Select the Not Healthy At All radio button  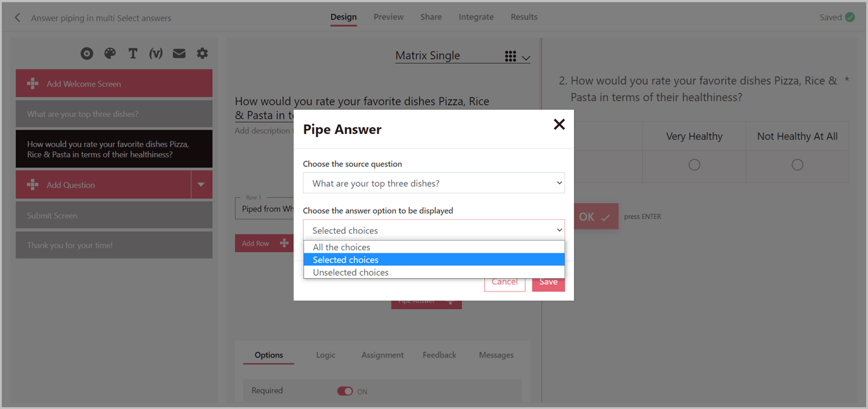coord(797,165)
